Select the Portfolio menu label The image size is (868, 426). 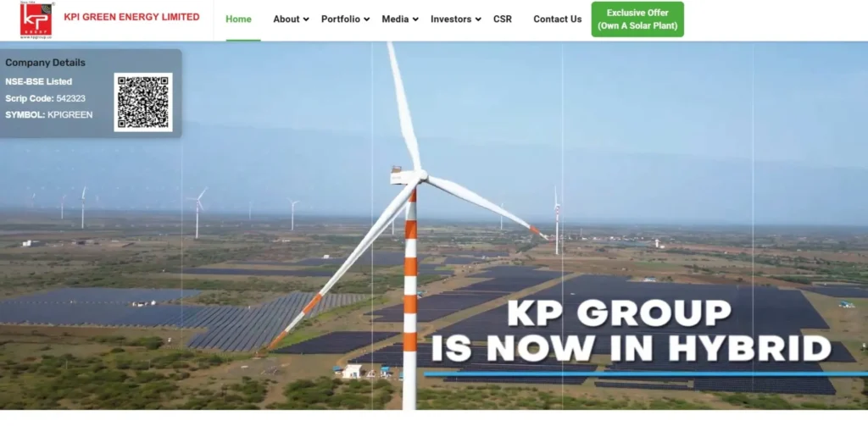coord(340,19)
